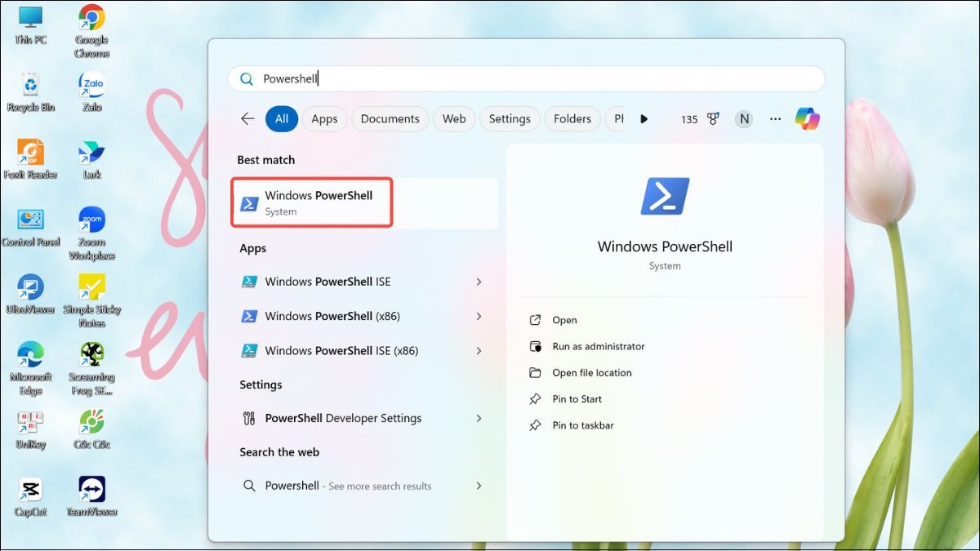Launch UniKey desktop shortcut
980x551 pixels.
click(30, 430)
